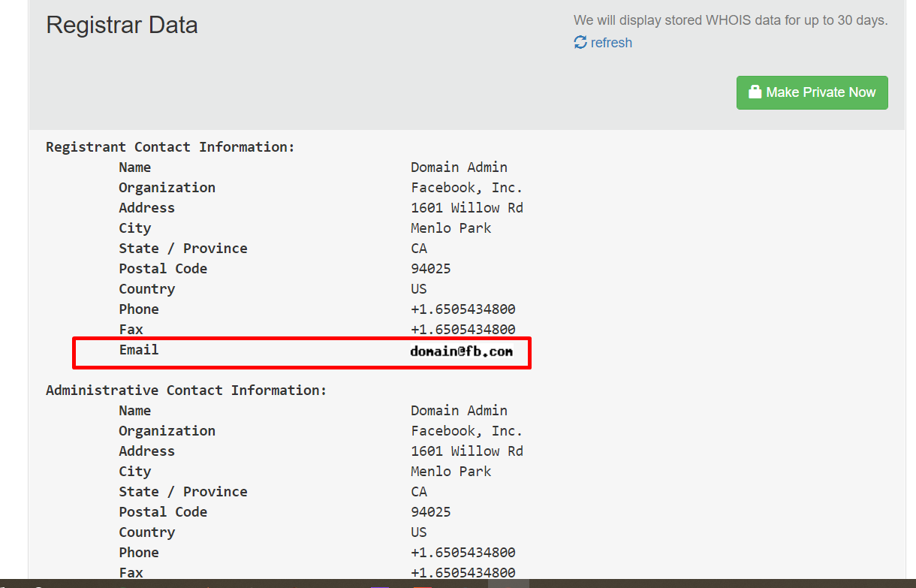Viewport: 916px width, 588px height.
Task: Click the Administrative State / Province label
Action: pyautogui.click(x=183, y=492)
